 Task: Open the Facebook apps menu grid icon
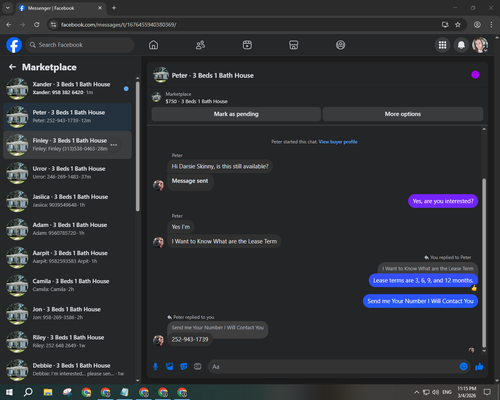click(x=442, y=45)
